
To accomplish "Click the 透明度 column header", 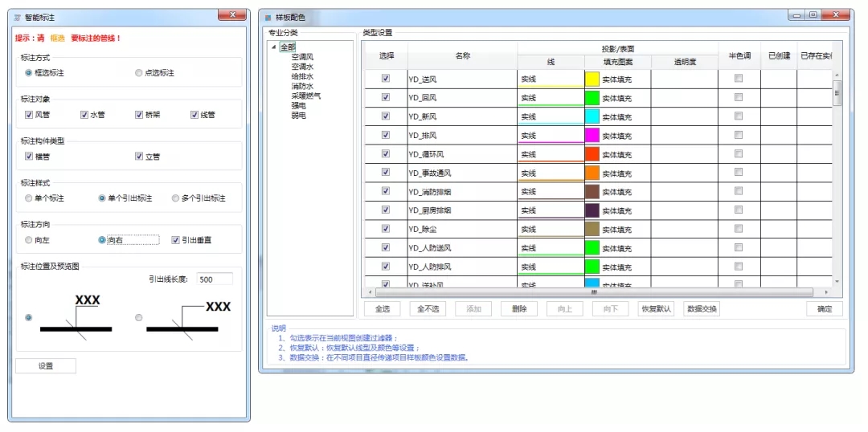I will pos(684,63).
